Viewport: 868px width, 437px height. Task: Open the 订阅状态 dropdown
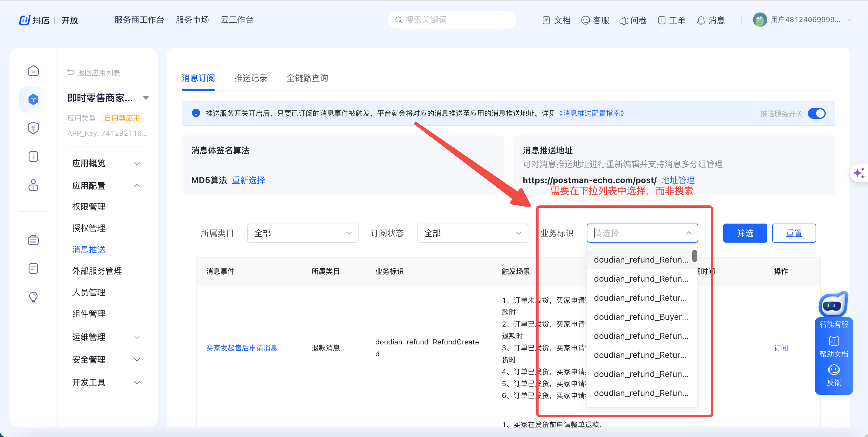tap(472, 233)
